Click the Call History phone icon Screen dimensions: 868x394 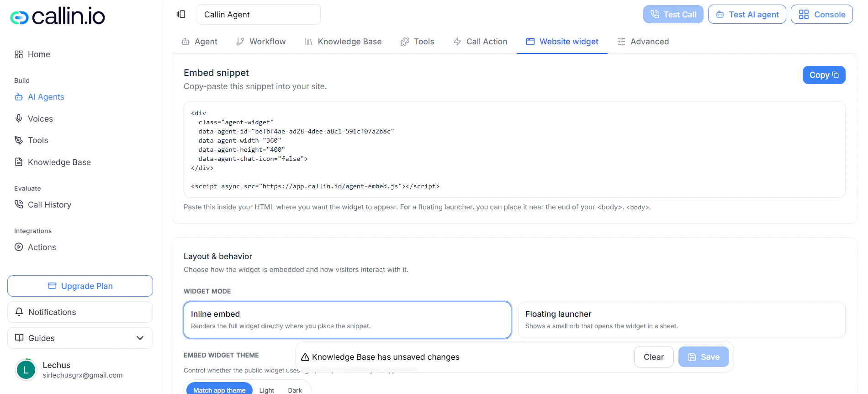(x=19, y=204)
